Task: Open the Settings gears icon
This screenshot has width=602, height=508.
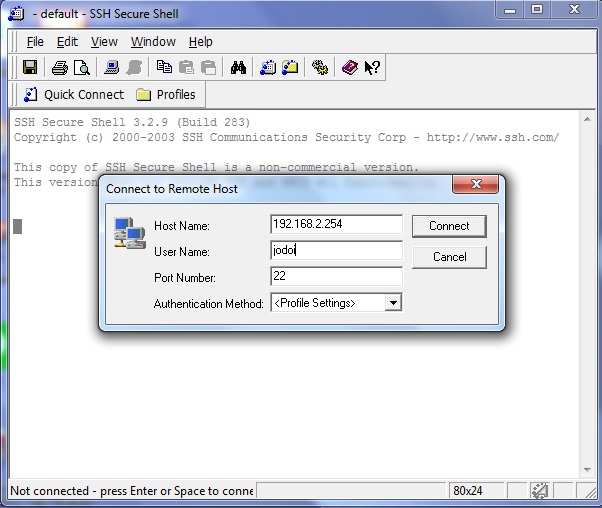Action: 320,68
